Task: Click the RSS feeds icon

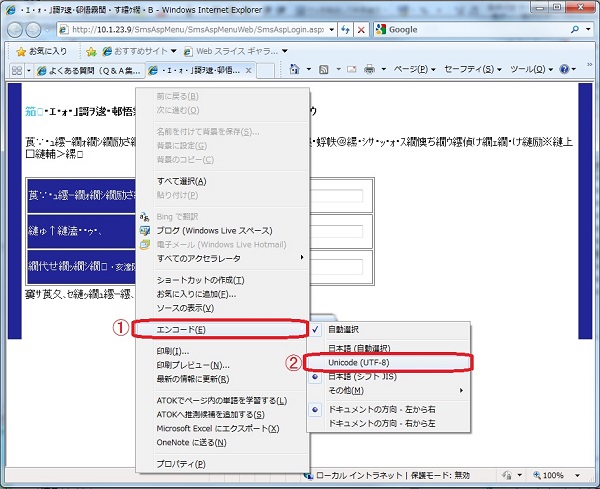Action: tap(324, 69)
